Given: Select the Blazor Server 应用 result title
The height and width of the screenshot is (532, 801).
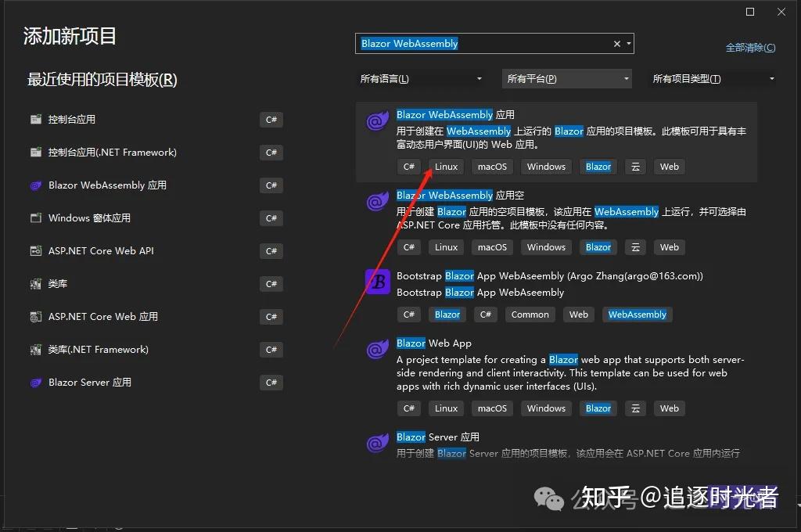Looking at the screenshot, I should tap(438, 437).
